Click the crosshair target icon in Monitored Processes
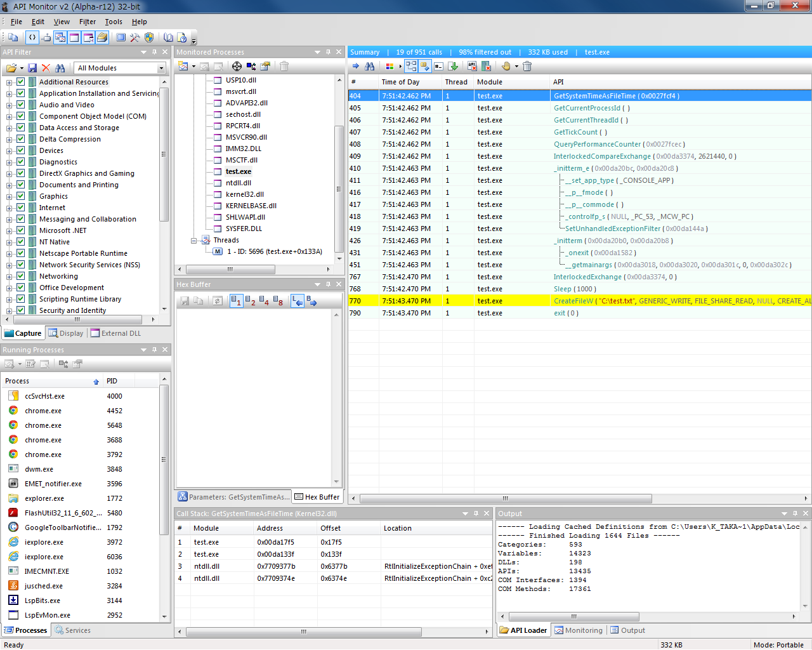 tap(237, 66)
